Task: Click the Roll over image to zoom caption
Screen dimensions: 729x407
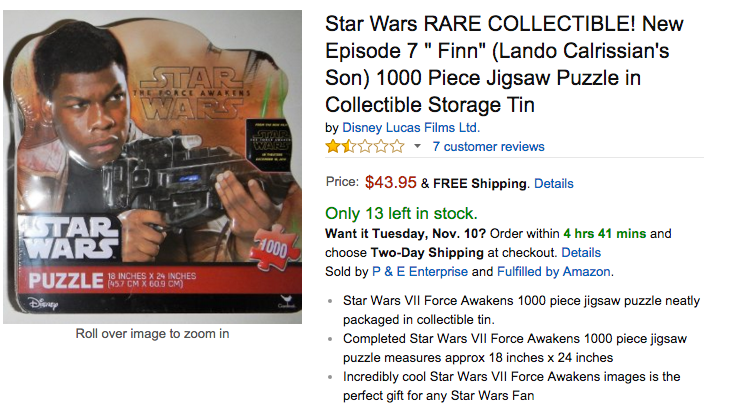Action: click(x=152, y=334)
